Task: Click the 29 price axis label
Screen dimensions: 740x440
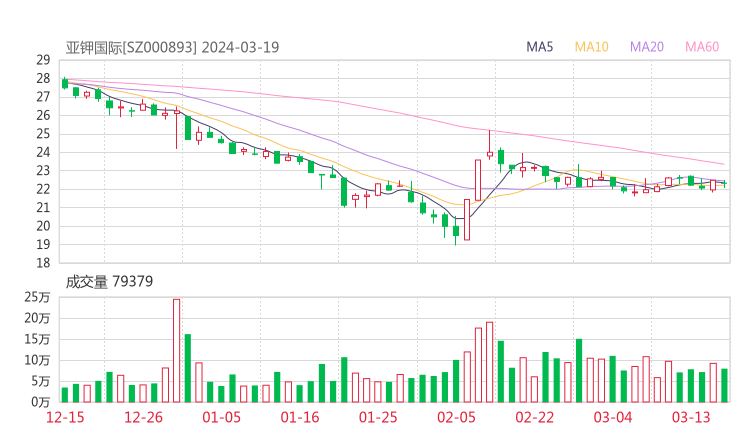Action: pos(43,60)
